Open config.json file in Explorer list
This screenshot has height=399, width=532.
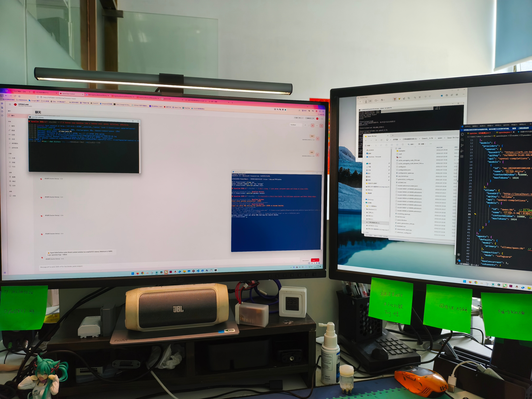coord(402,167)
